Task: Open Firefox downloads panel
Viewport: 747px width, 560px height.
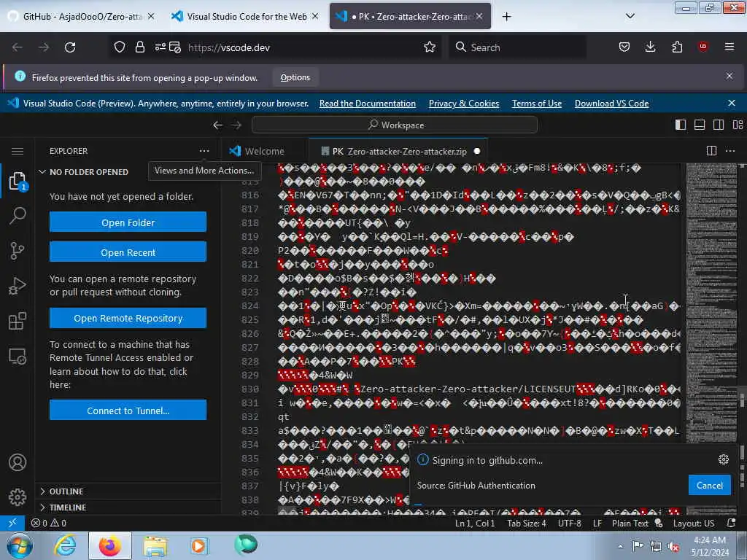Action: [x=650, y=47]
